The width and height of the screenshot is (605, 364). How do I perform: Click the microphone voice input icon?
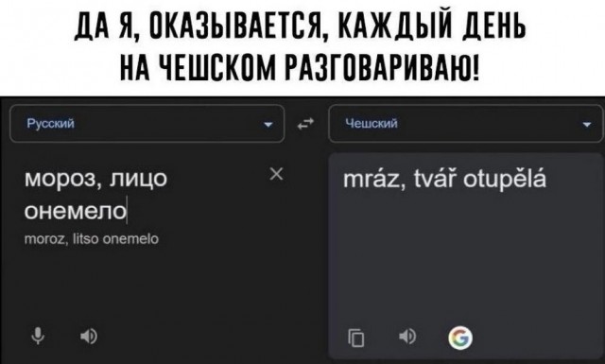(38, 337)
